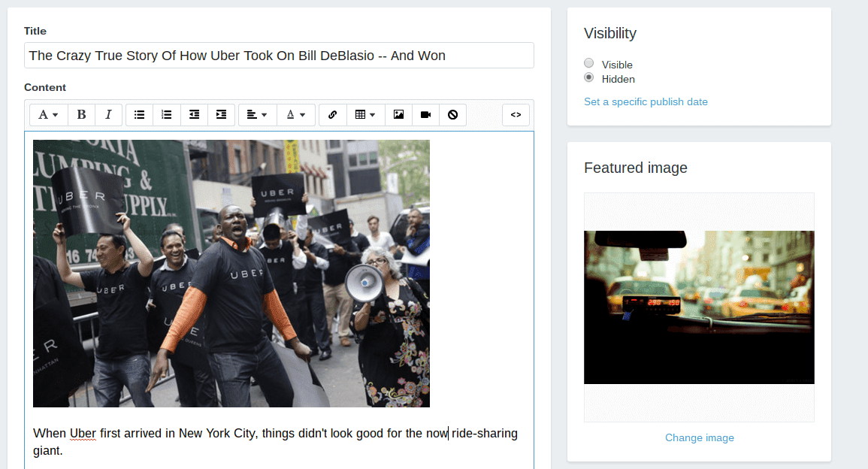Image resolution: width=868 pixels, height=469 pixels.
Task: Click the misspelled word 'Uber' in the paragraph
Action: (x=83, y=434)
